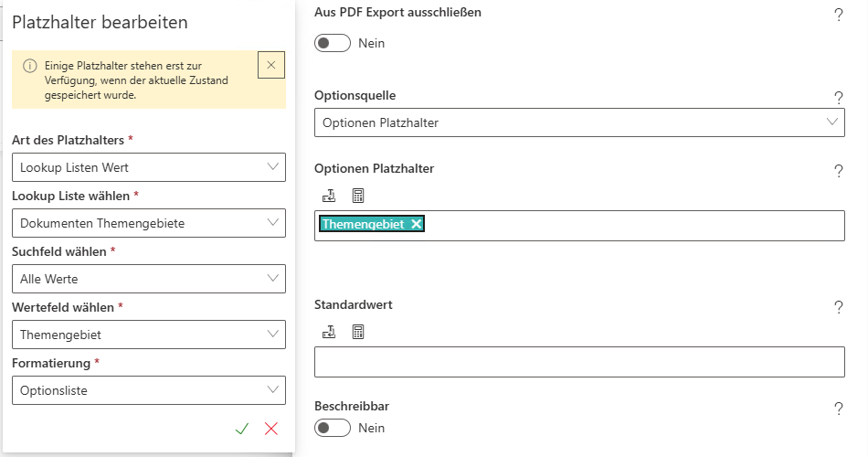Screen dimensions: 868x457
Task: Expand Lookup Liste wählen dropdown
Action: click(x=149, y=223)
